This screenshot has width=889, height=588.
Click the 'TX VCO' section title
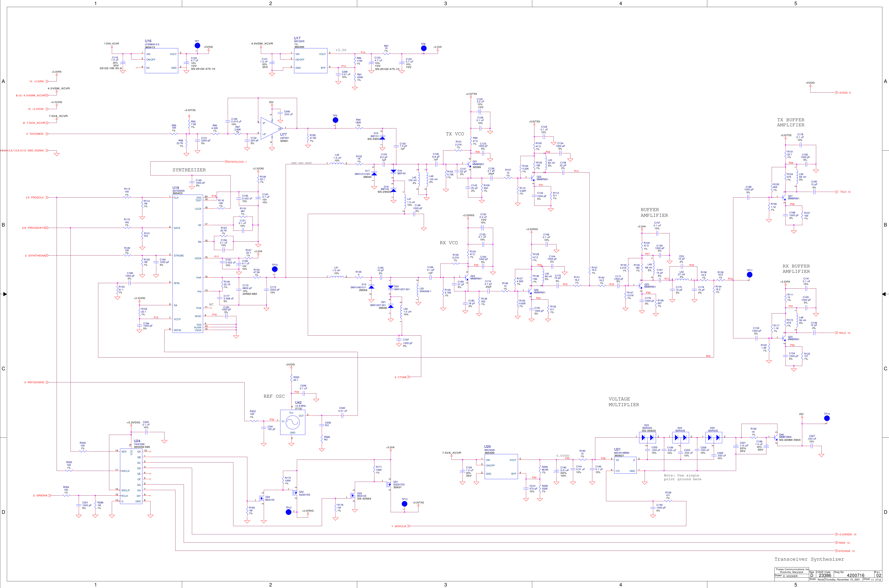coord(455,134)
